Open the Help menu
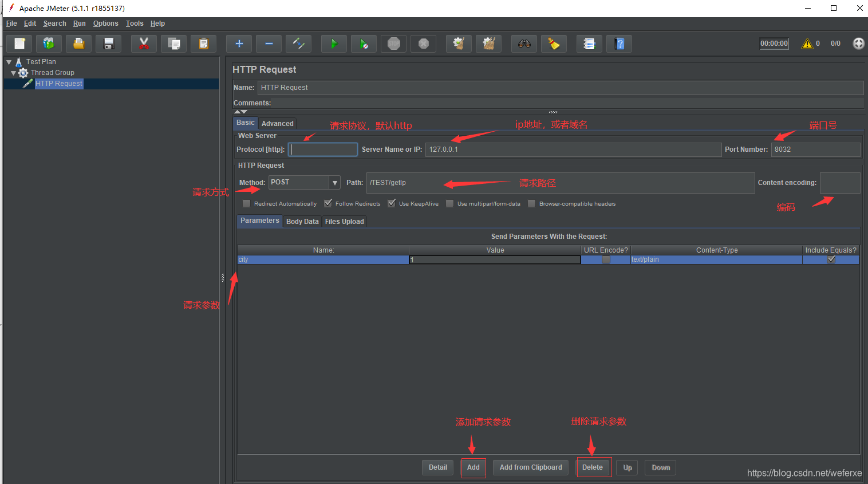868x484 pixels. [157, 23]
